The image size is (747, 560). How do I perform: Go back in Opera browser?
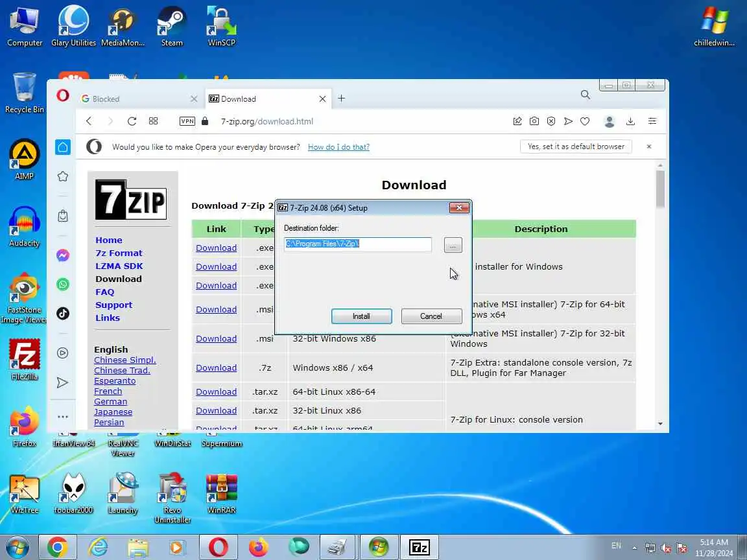point(89,121)
